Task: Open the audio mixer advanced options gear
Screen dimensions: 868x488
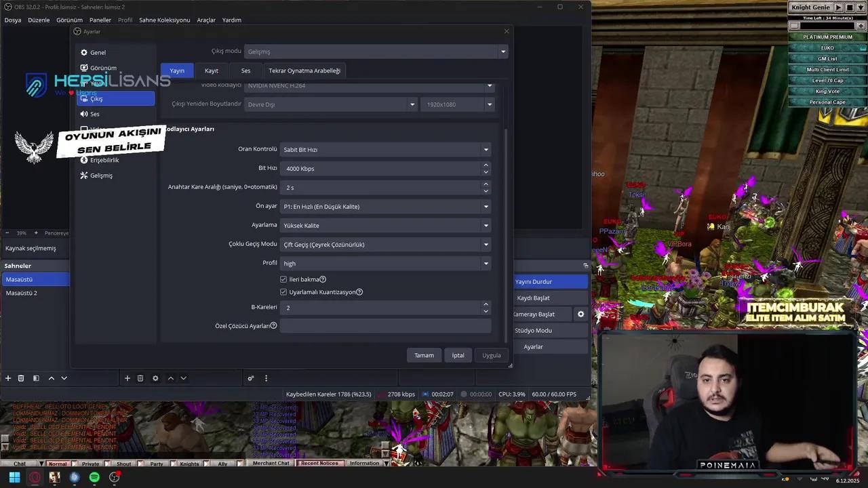Action: pyautogui.click(x=250, y=378)
